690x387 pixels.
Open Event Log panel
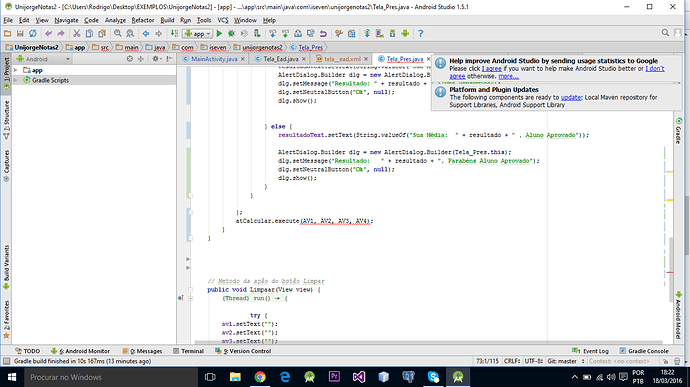pos(591,351)
